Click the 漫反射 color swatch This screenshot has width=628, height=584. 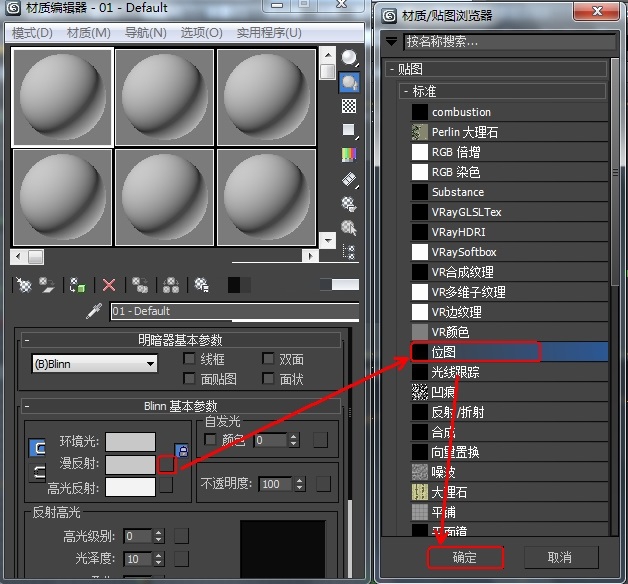(x=130, y=465)
